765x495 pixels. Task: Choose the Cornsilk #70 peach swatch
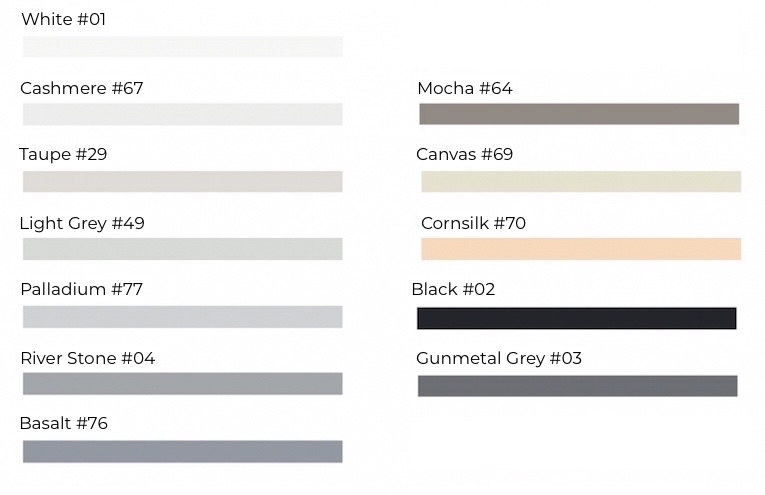[580, 249]
